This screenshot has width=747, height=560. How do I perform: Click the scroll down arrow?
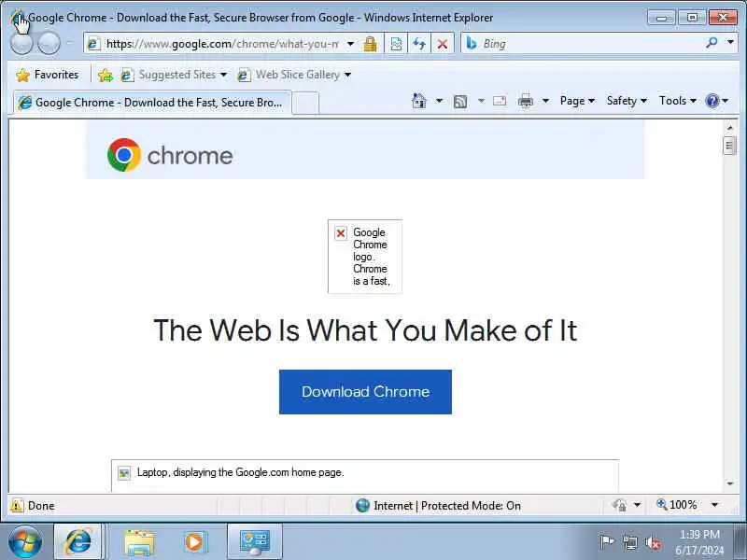click(x=730, y=483)
